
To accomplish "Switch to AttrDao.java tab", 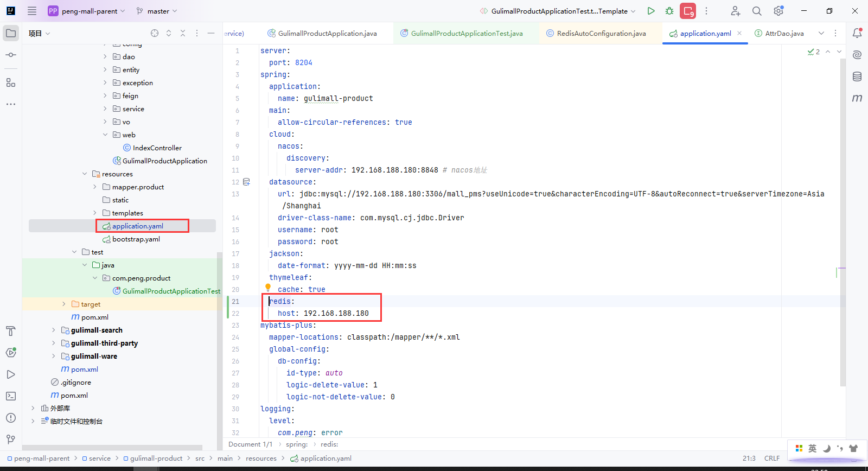I will [779, 33].
